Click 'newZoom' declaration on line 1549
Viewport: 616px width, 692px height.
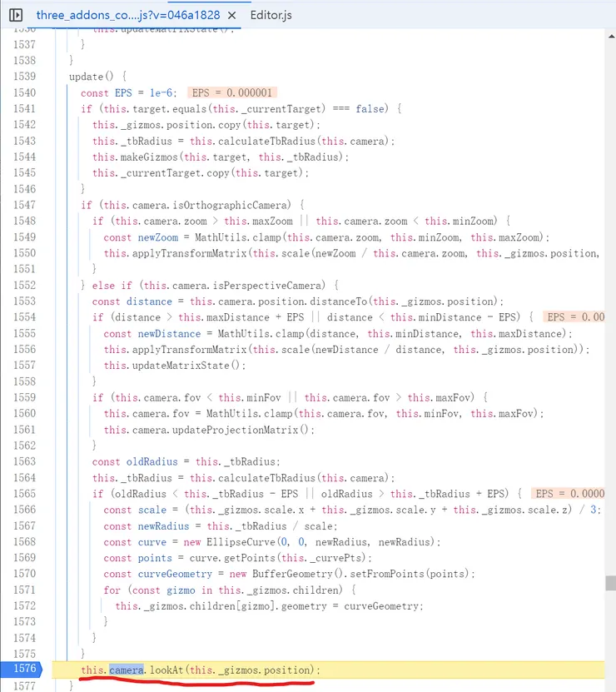(x=158, y=237)
